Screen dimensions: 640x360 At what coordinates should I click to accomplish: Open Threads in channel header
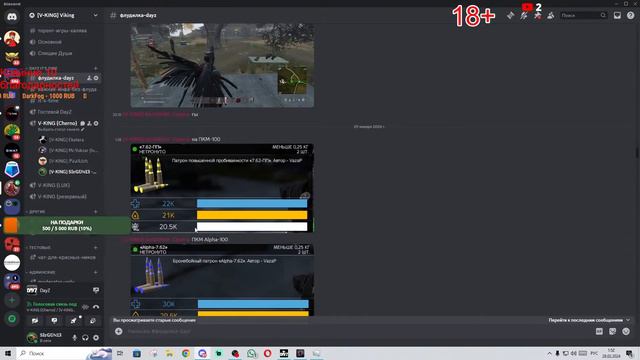pos(511,16)
